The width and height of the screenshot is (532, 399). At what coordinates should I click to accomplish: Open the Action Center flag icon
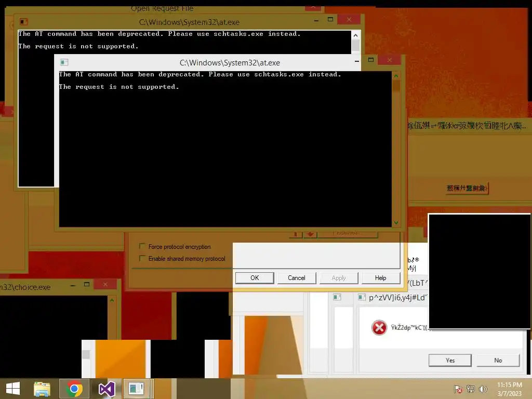point(458,389)
